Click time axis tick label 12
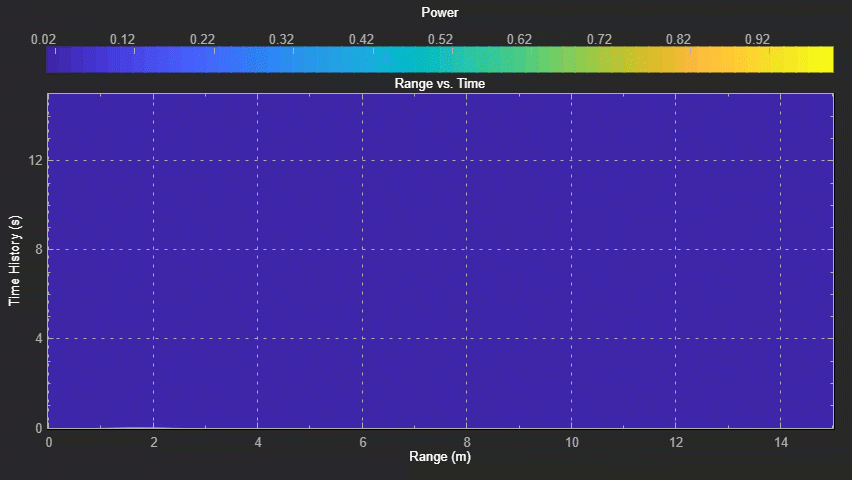Screen dimensions: 852x480 (35, 160)
